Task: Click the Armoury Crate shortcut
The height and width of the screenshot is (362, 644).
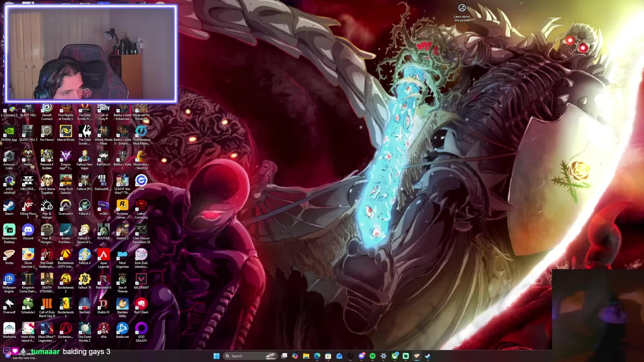Action: 9,160
